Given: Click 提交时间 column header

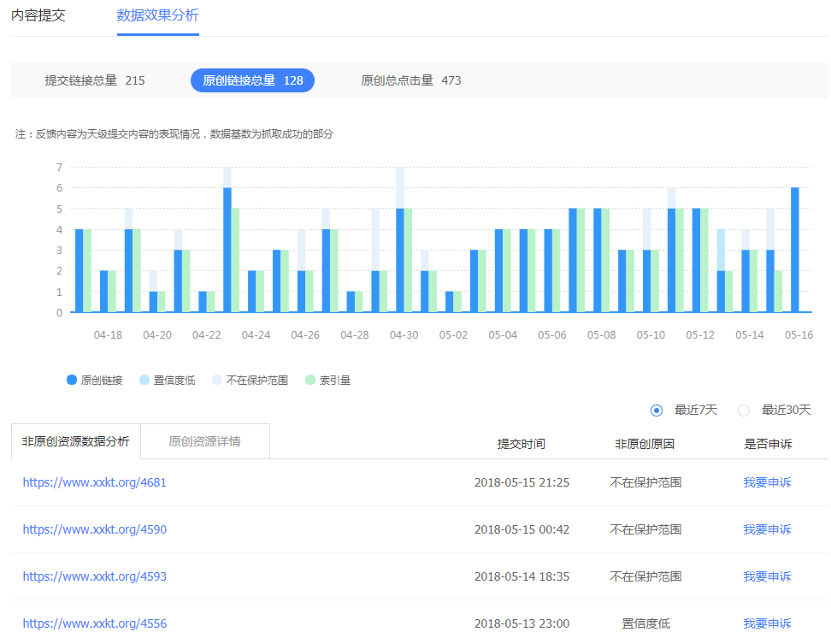Looking at the screenshot, I should [x=521, y=444].
